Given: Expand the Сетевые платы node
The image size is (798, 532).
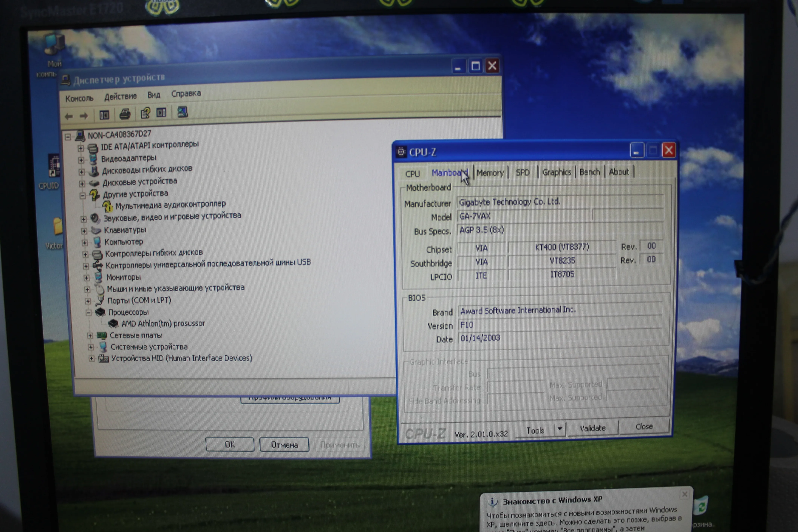Looking at the screenshot, I should 90,336.
